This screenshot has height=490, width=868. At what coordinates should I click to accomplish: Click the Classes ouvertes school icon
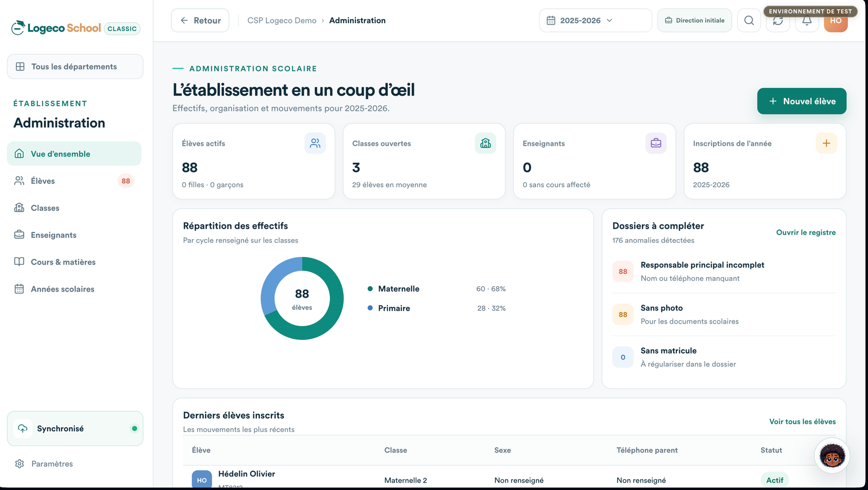[x=486, y=143]
